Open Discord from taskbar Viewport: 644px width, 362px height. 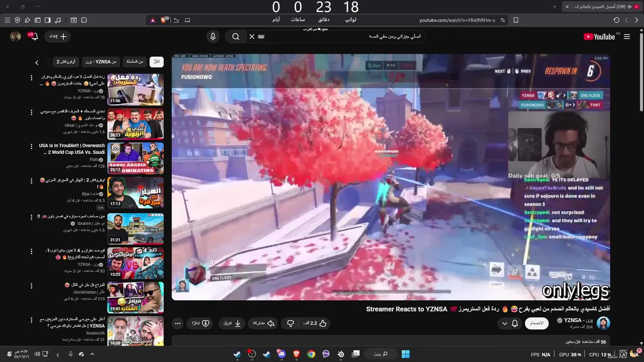[x=281, y=354]
